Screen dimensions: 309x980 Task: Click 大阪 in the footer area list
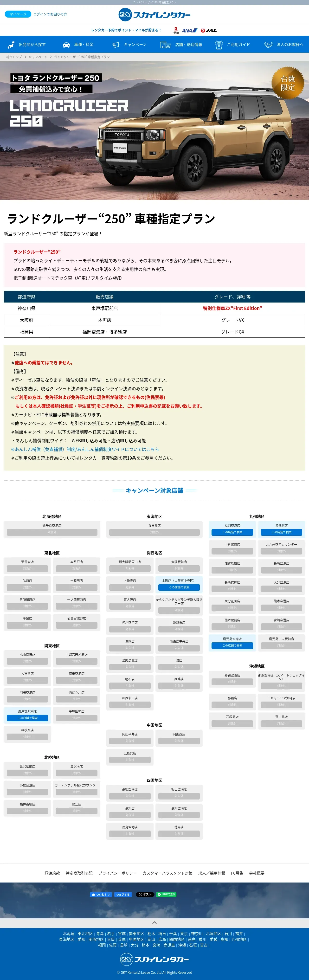[111, 939]
